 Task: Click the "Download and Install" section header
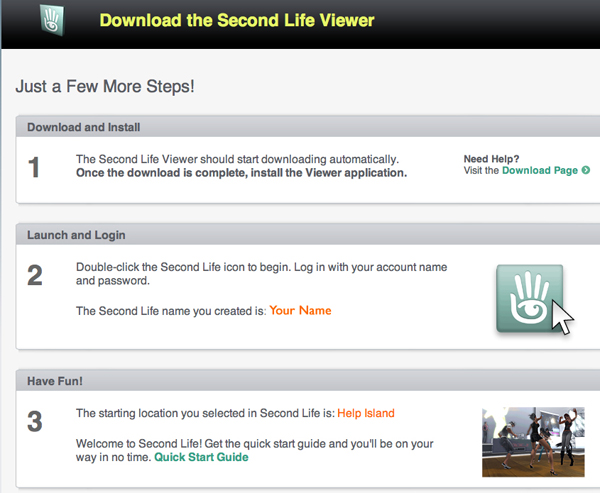click(x=84, y=128)
